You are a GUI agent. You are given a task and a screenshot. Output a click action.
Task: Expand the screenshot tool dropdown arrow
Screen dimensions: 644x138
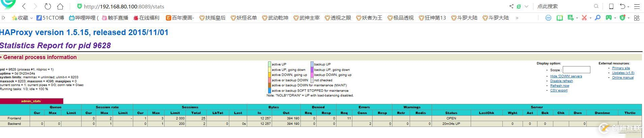(590, 18)
